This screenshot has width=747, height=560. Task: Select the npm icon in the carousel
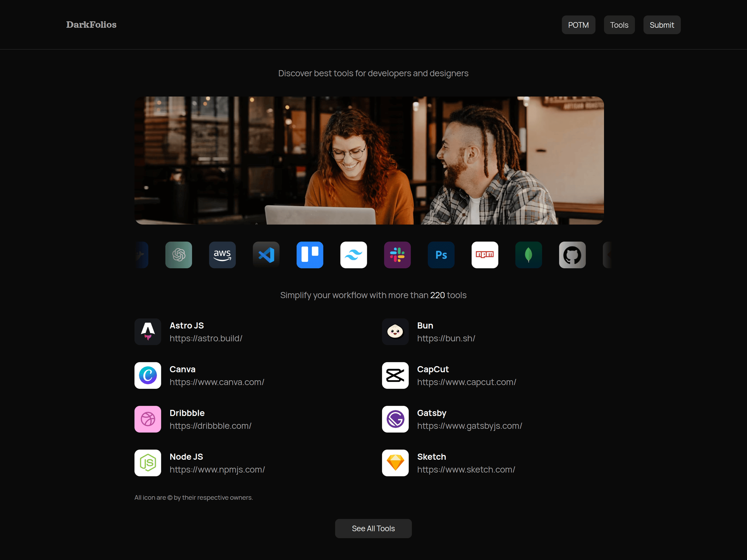point(485,255)
